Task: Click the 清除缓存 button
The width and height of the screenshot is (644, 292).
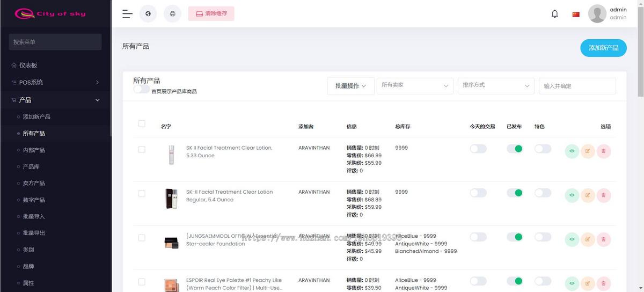Action: (x=211, y=13)
